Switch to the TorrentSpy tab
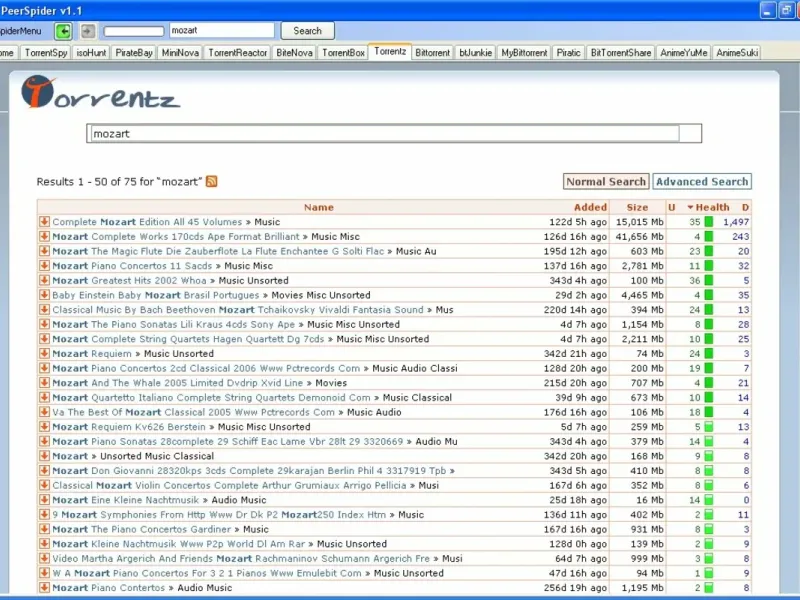800x600 pixels. [46, 53]
